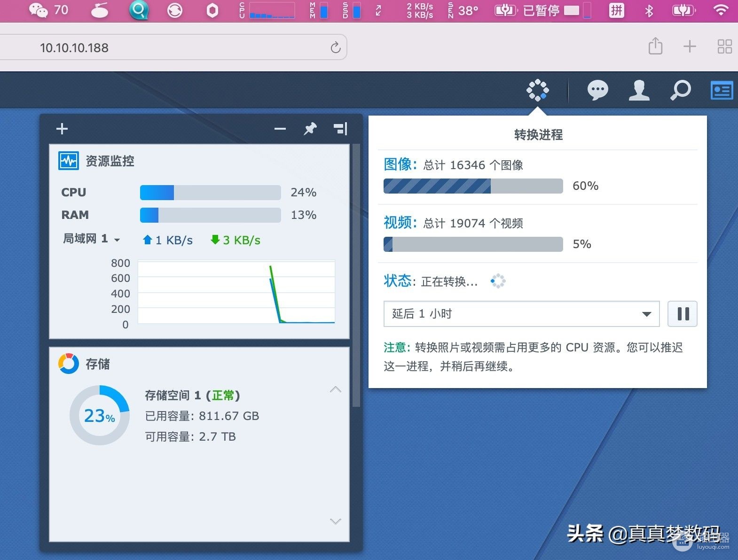Click the CPU usage bar
The height and width of the screenshot is (560, 738).
tap(210, 193)
